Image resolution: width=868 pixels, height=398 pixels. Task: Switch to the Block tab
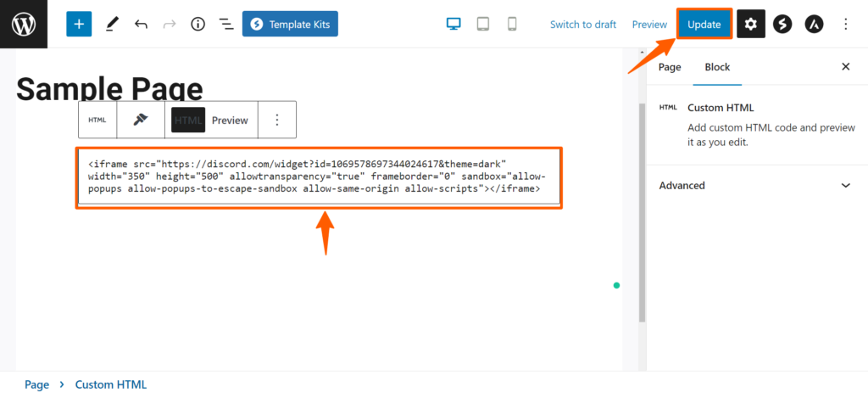pos(717,67)
